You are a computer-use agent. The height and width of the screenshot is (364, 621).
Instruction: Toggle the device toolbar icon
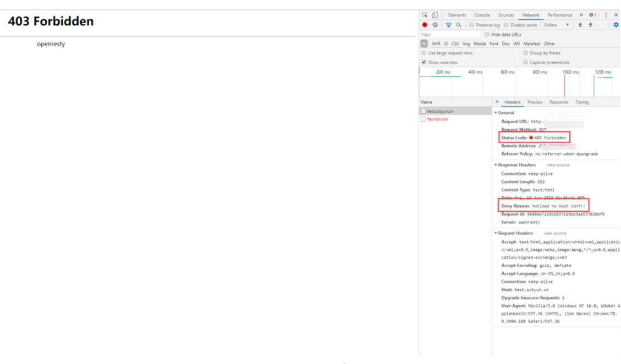pyautogui.click(x=435, y=15)
